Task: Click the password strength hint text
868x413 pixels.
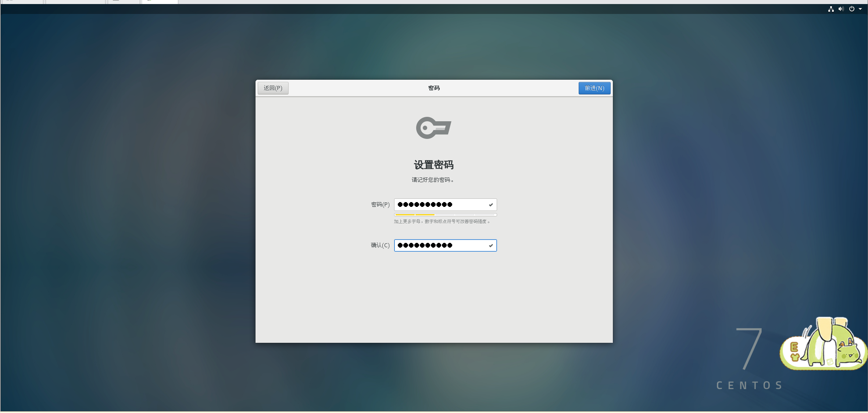Action: point(442,222)
